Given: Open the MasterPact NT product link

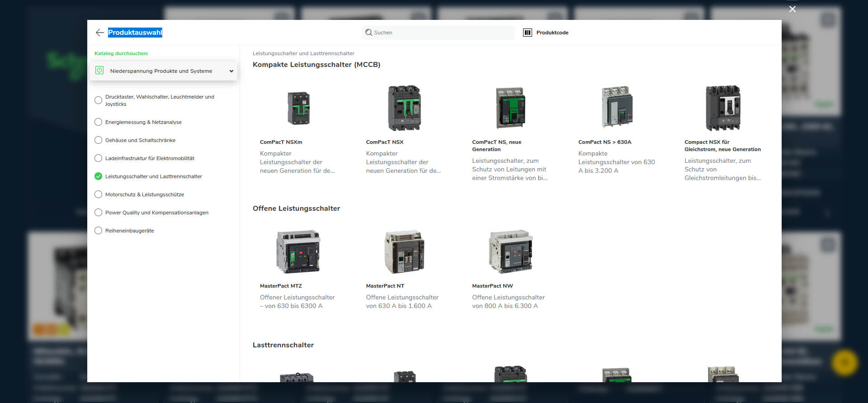Looking at the screenshot, I should click(385, 286).
